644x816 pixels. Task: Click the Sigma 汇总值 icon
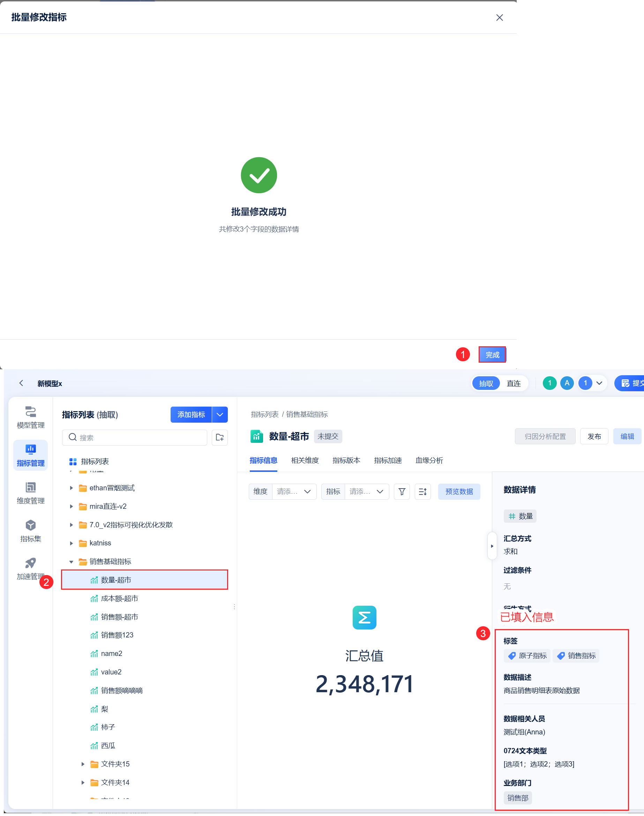click(x=364, y=617)
